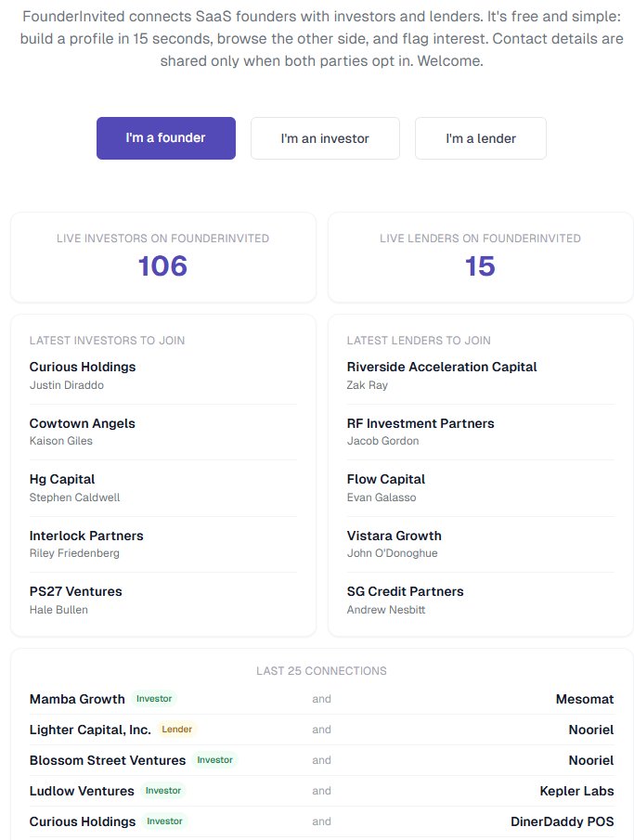This screenshot has width=634, height=840.
Task: Click the name Zak Ray
Action: [367, 385]
